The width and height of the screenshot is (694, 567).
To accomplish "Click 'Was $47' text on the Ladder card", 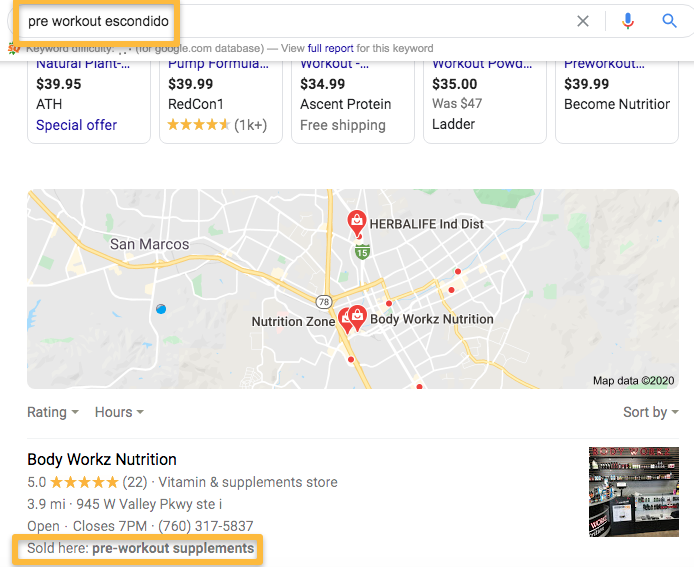I will click(x=457, y=103).
